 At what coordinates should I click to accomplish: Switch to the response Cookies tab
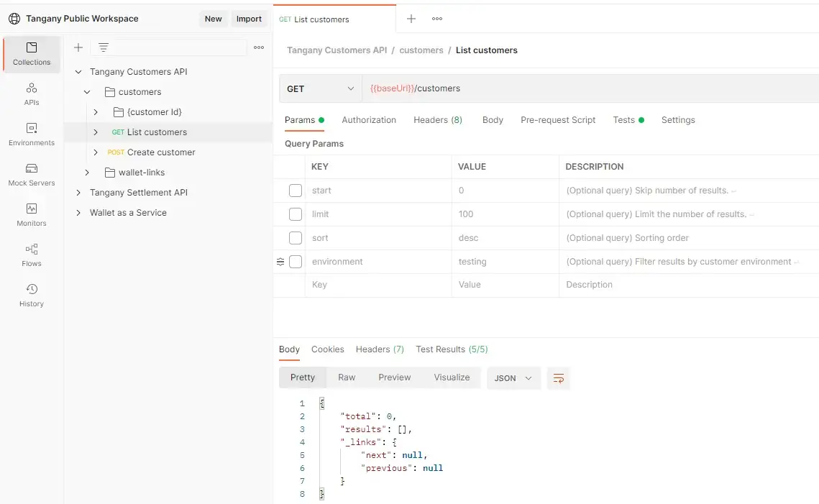point(327,349)
